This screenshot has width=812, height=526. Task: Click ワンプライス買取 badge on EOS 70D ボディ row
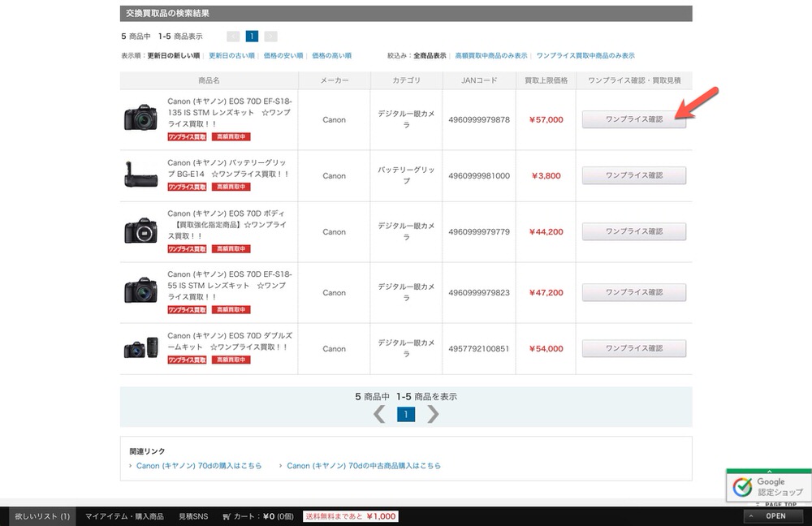coord(187,249)
